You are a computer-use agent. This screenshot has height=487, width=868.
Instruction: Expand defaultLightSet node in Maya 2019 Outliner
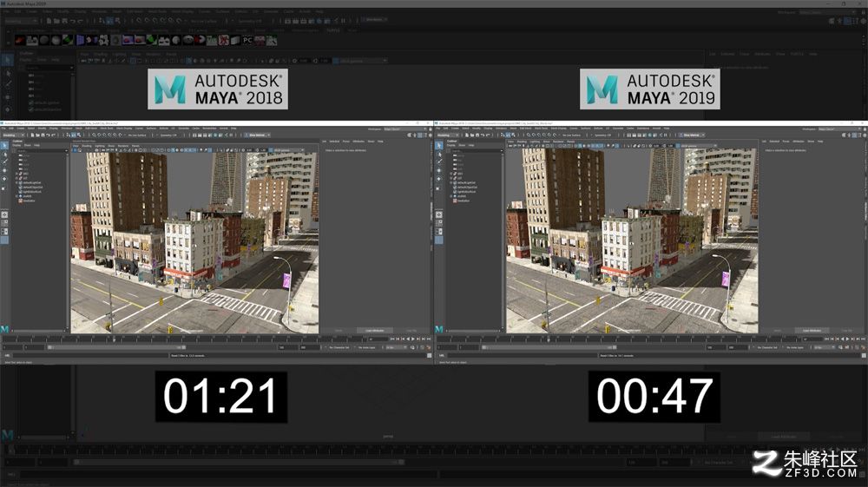(450, 182)
